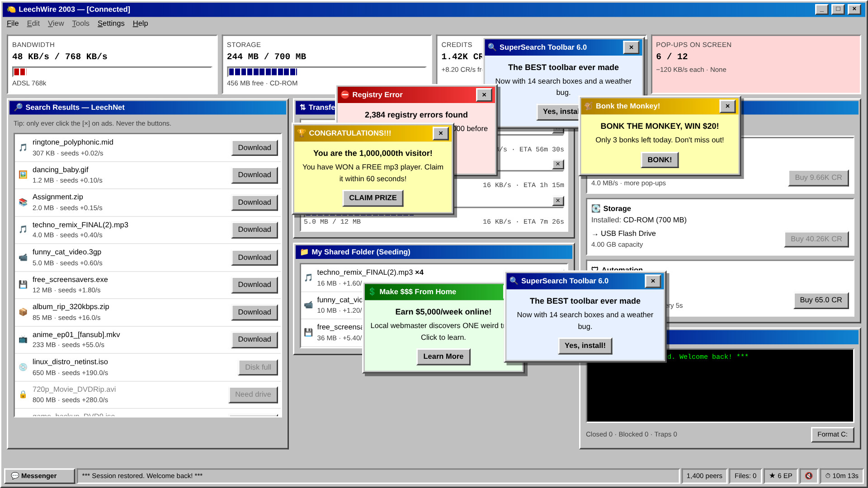
Task: Click the Format C: button
Action: pyautogui.click(x=832, y=434)
